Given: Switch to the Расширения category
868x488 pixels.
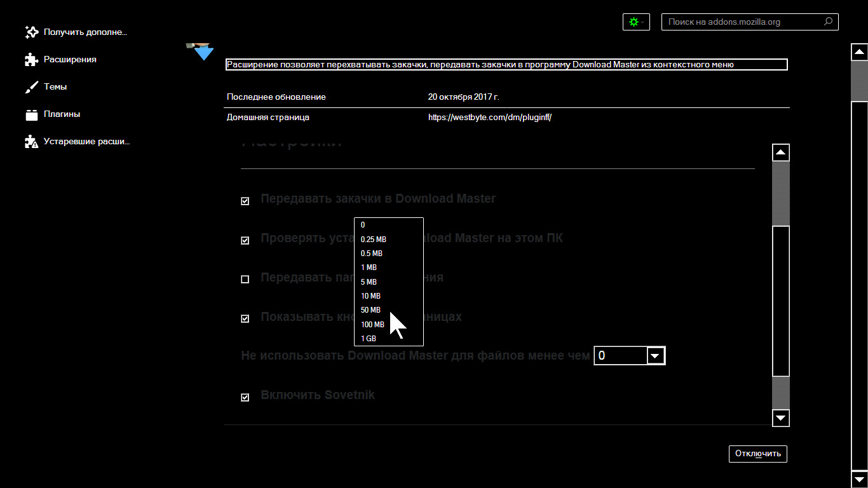Looking at the screenshot, I should click(x=70, y=60).
